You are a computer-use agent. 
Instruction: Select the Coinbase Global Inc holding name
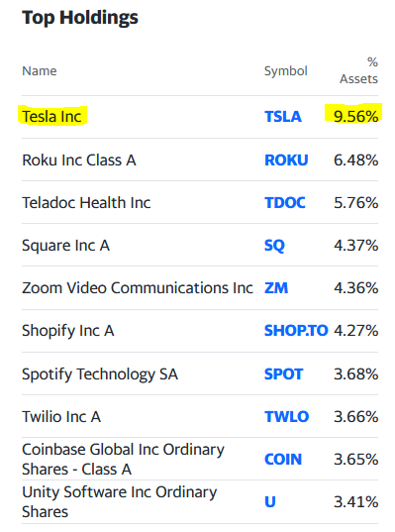coord(123,460)
